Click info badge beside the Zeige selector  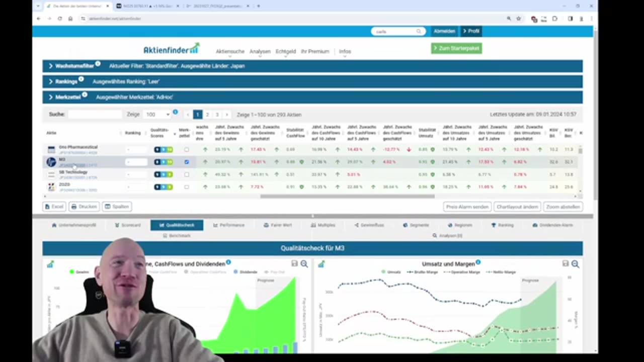[x=175, y=112]
